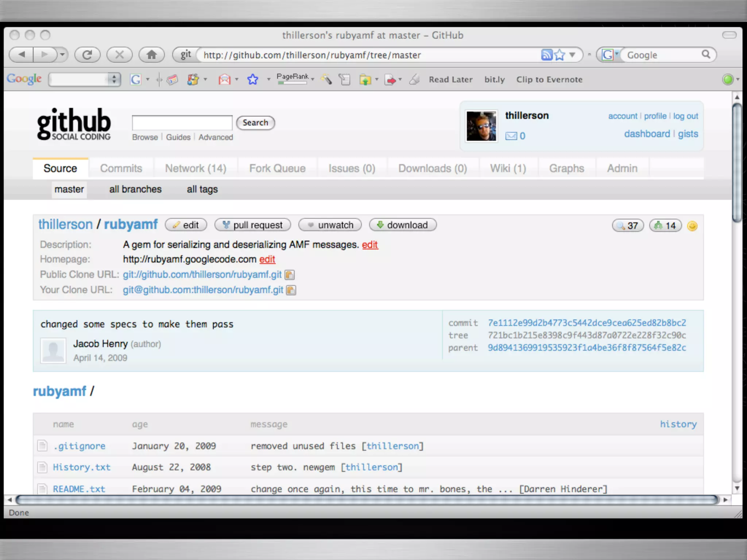Select the all branches subtab
The width and height of the screenshot is (747, 560).
(x=135, y=189)
